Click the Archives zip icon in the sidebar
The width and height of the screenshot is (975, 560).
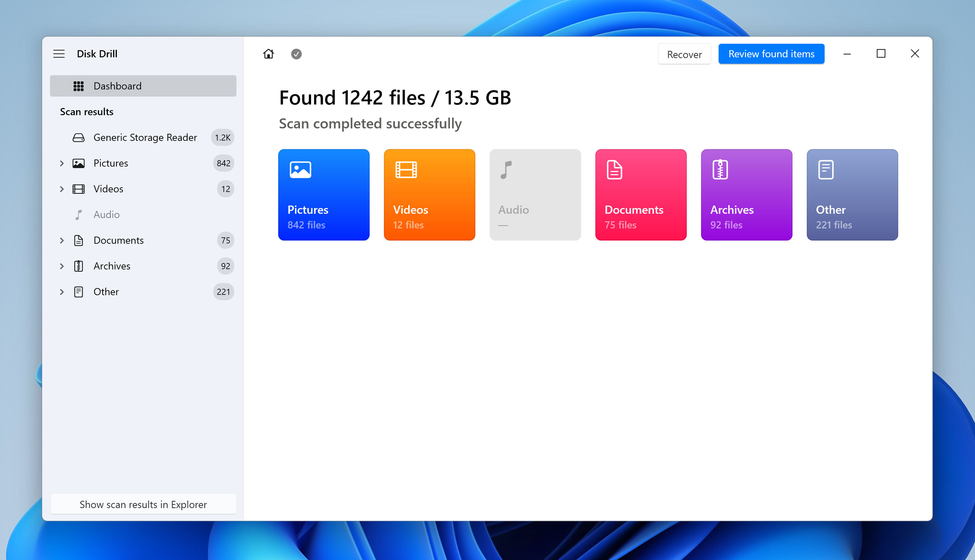pos(79,266)
